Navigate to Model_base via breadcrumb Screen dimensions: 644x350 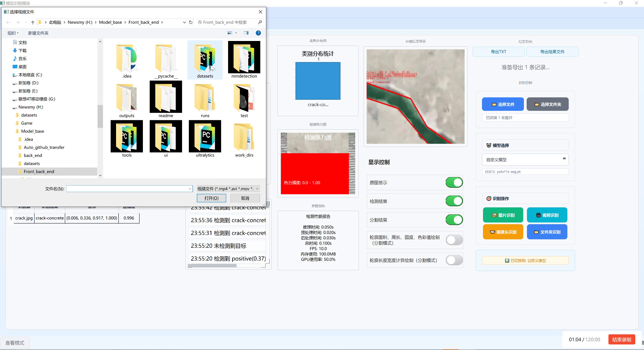[110, 22]
